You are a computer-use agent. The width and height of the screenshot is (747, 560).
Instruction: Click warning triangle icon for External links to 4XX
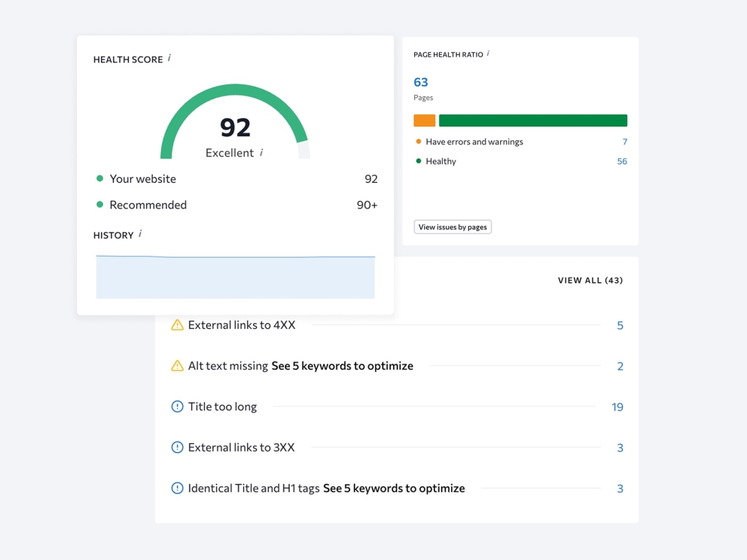pos(177,325)
